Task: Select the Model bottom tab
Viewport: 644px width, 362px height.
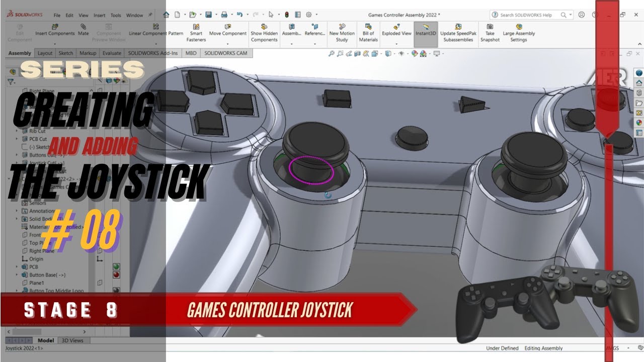Action: click(x=46, y=340)
